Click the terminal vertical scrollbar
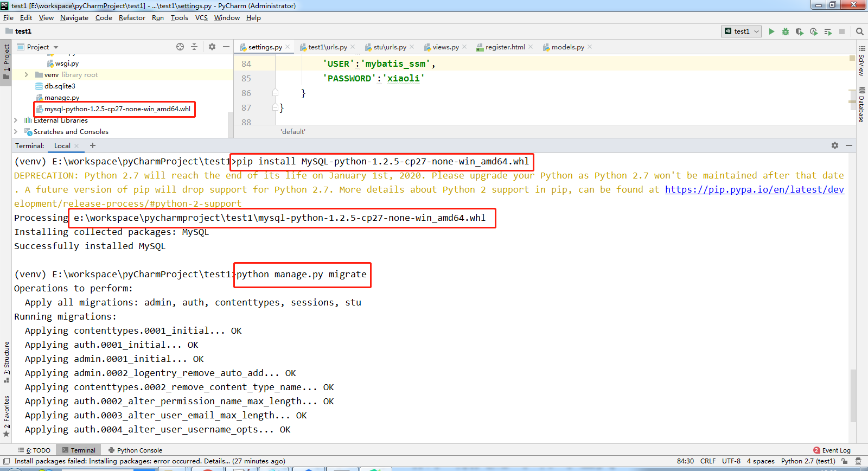The image size is (868, 471). point(853,396)
